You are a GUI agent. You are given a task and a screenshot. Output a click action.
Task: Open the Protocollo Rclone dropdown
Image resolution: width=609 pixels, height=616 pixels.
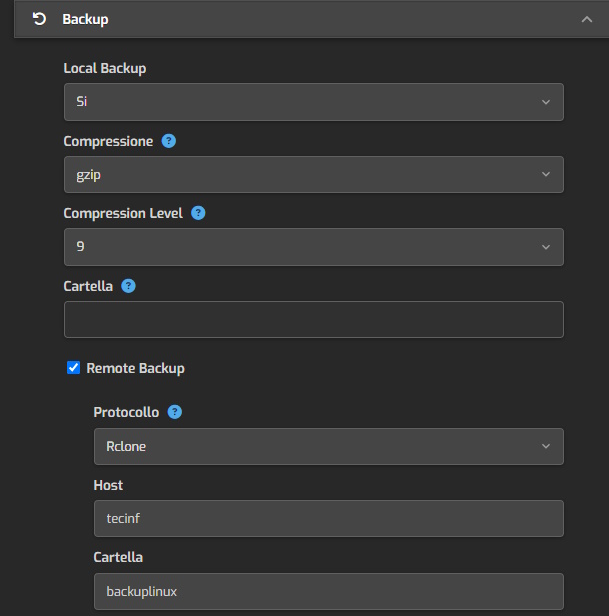pyautogui.click(x=328, y=446)
